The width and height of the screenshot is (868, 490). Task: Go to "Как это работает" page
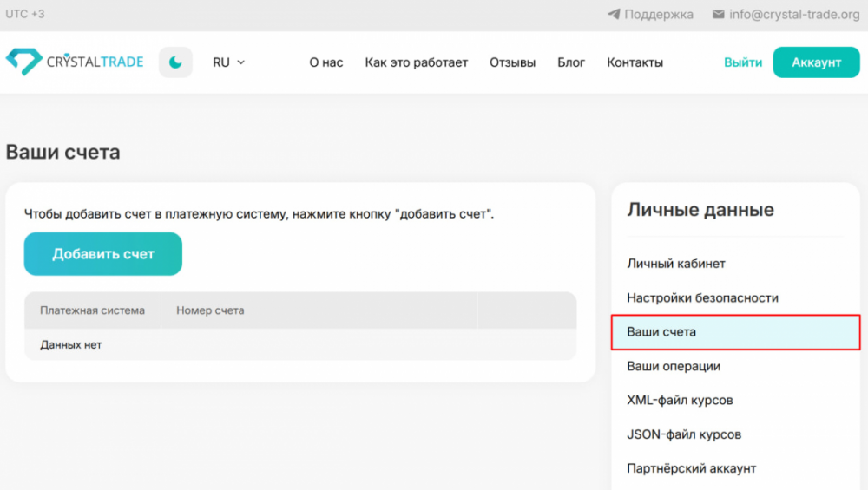point(416,62)
